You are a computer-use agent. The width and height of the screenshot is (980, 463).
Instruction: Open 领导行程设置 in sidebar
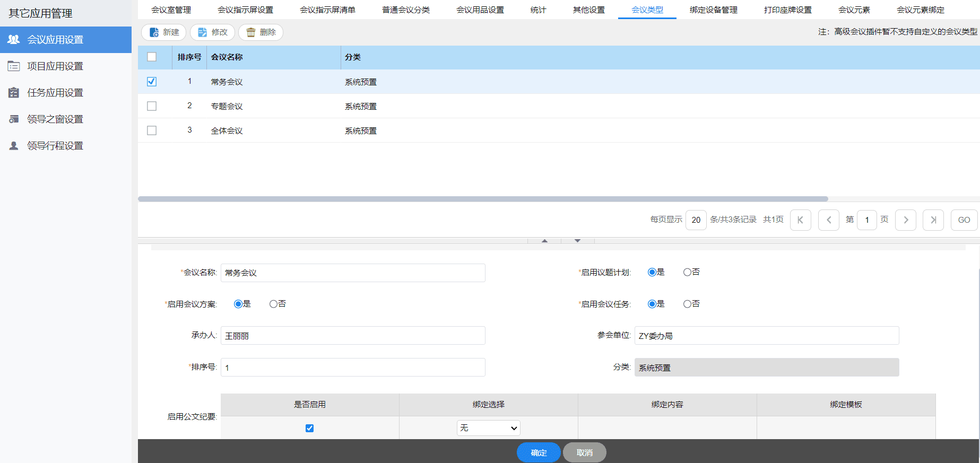pos(66,145)
